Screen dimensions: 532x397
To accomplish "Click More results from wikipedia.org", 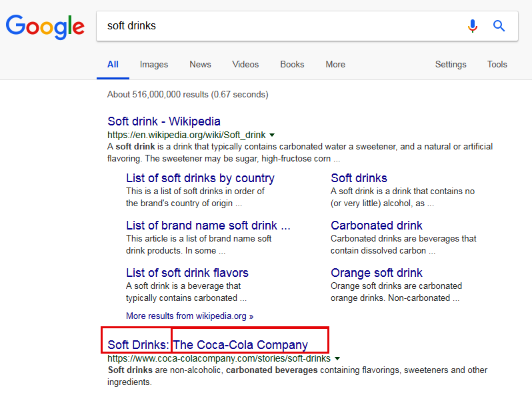I will point(189,316).
